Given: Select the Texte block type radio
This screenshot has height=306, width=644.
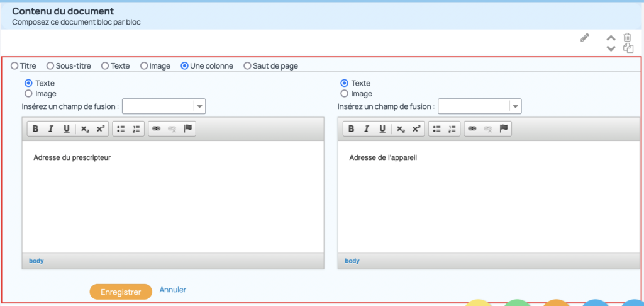Looking at the screenshot, I should coord(105,66).
